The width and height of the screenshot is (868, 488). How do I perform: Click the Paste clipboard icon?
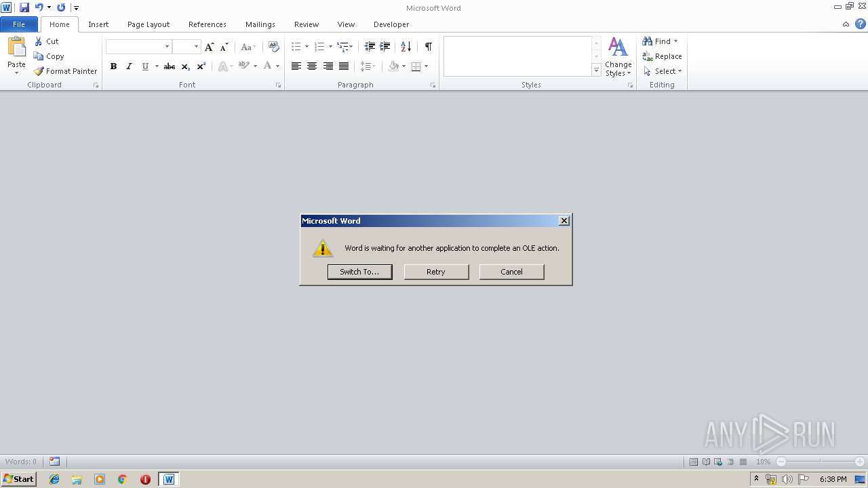[16, 47]
